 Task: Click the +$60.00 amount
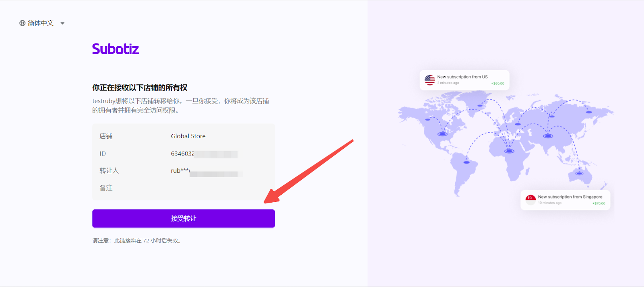[497, 84]
